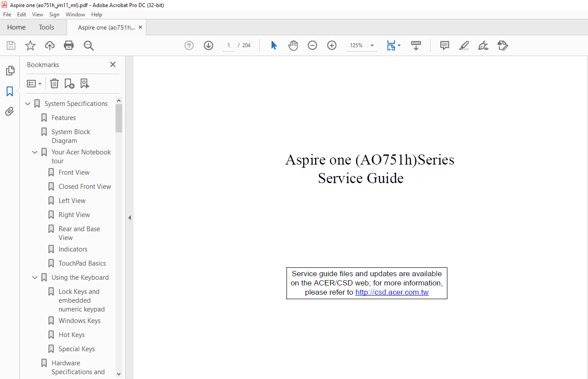Viewport: 588px width, 379px height.
Task: Click the Fit width page icon
Action: [391, 45]
